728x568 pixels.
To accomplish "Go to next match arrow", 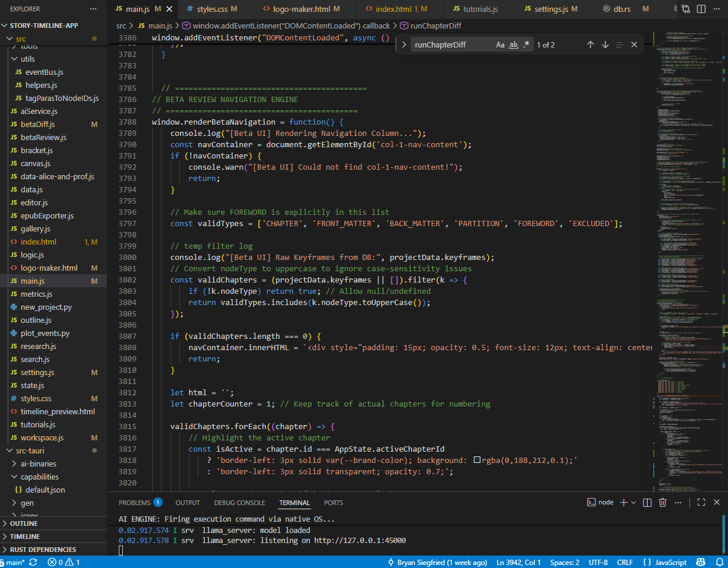I will click(605, 45).
